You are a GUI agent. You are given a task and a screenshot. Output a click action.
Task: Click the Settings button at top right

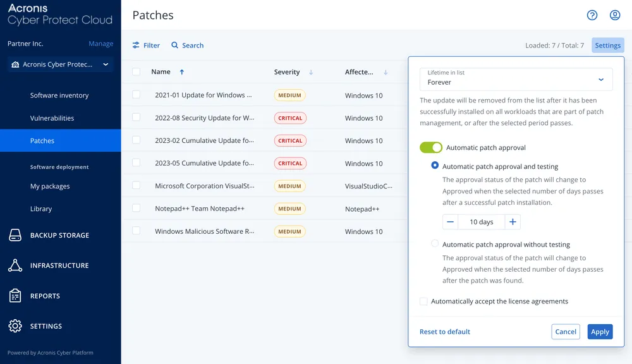(608, 45)
